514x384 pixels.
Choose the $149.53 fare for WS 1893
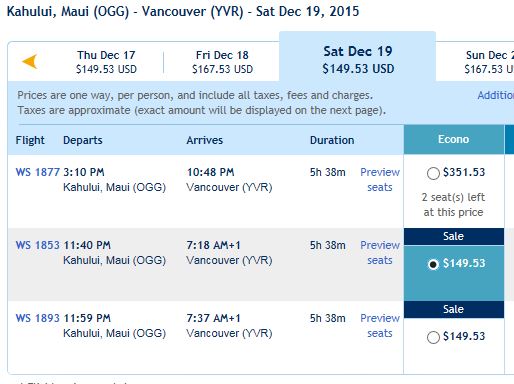tap(433, 337)
